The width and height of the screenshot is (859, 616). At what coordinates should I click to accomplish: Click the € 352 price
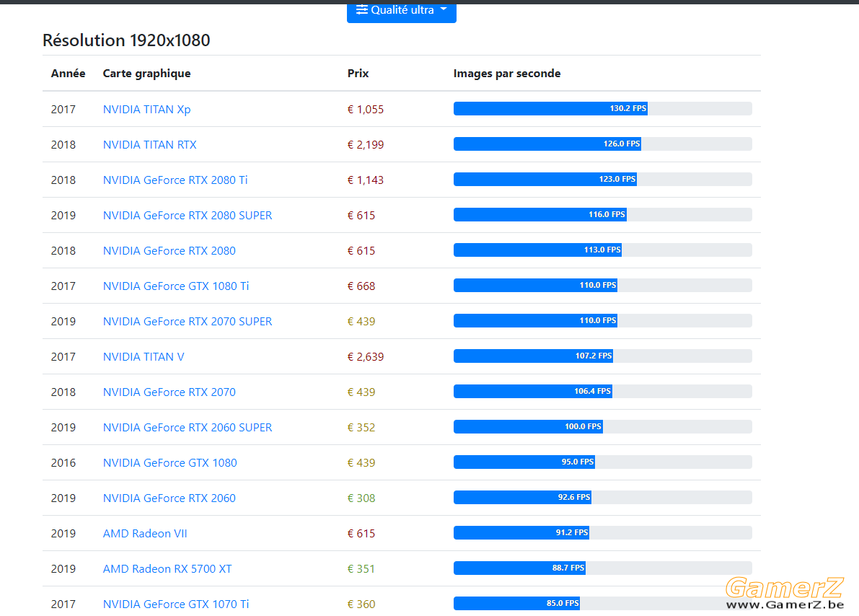361,428
